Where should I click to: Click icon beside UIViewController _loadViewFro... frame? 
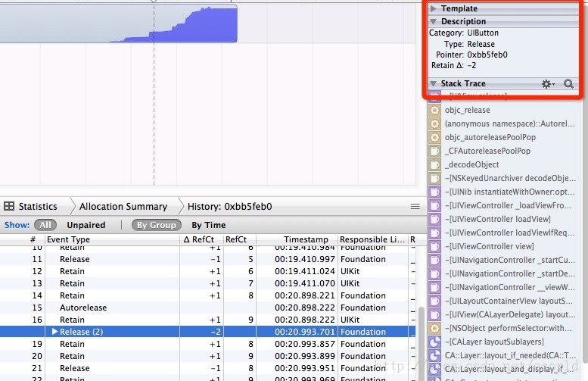point(434,205)
